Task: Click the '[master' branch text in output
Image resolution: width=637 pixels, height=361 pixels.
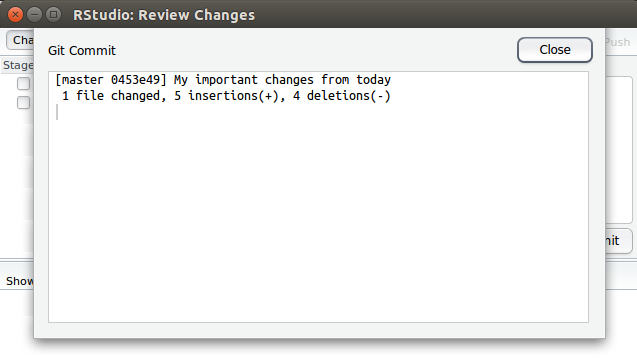Action: 79,80
